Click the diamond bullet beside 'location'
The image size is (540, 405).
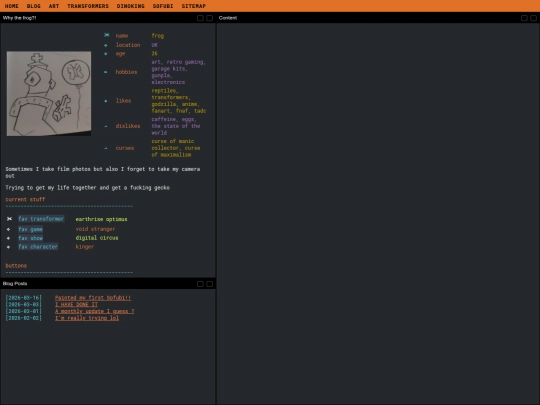(106, 45)
